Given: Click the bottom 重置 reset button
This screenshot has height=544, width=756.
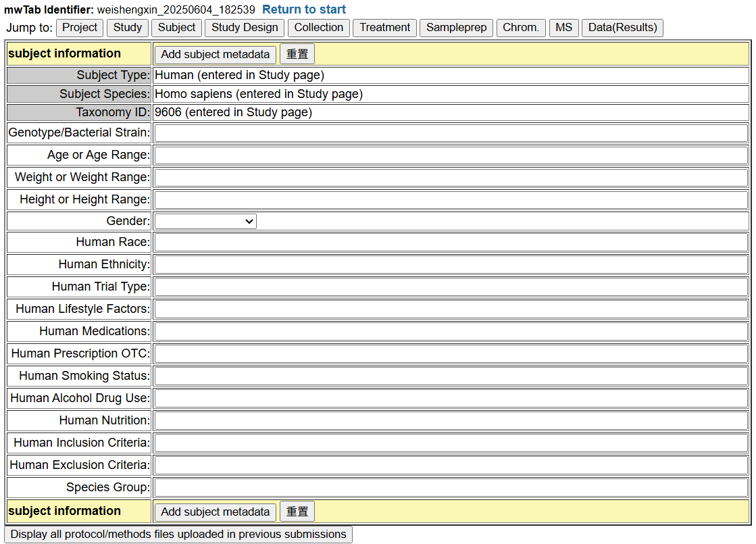Looking at the screenshot, I should coord(297,512).
